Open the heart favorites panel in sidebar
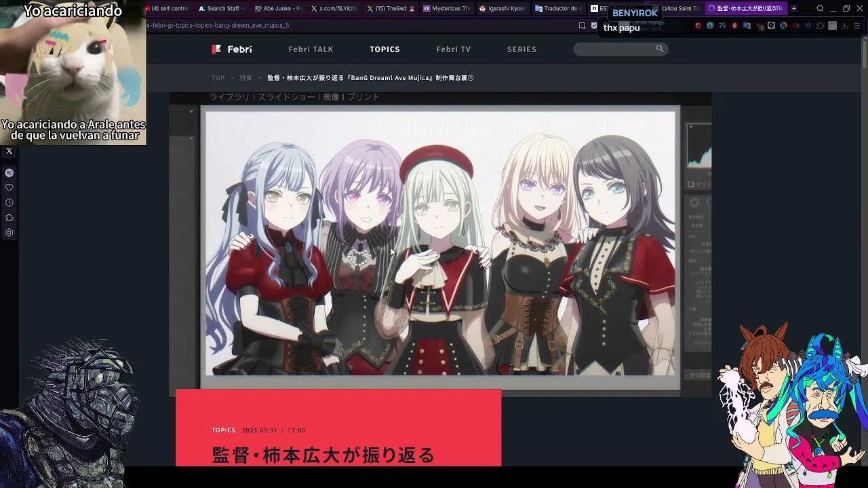868x488 pixels. click(x=9, y=188)
